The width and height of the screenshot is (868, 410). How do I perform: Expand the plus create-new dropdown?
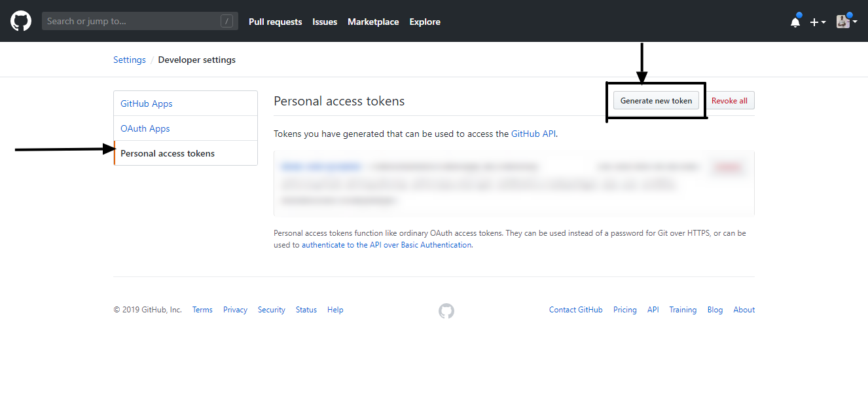coord(818,22)
